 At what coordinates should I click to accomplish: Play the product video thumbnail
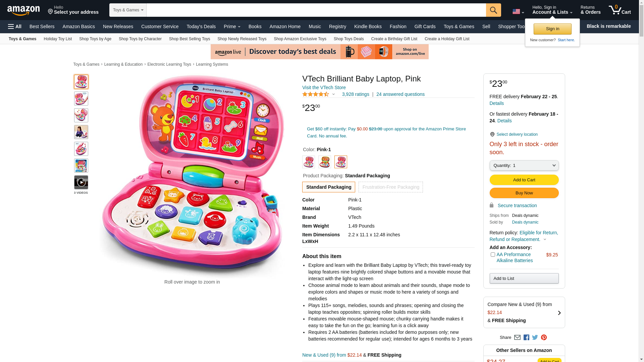click(81, 182)
